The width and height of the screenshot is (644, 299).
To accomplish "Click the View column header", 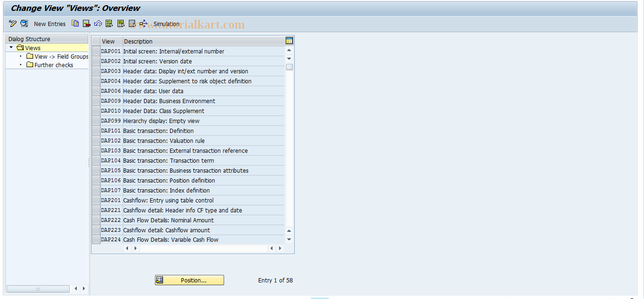I will tap(112, 41).
